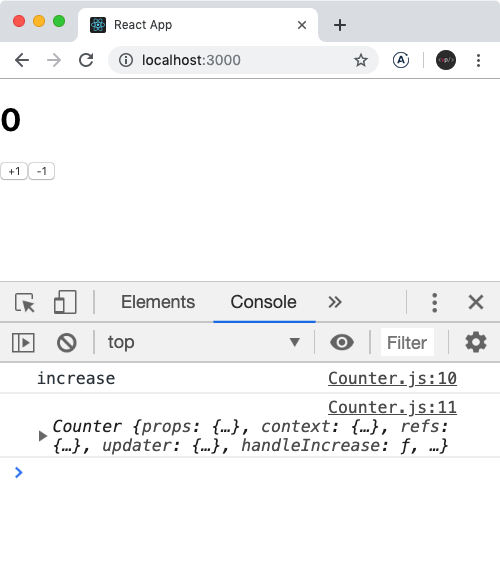This screenshot has height=588, width=500.
Task: Create a live expression with the eye icon
Action: pyautogui.click(x=342, y=342)
